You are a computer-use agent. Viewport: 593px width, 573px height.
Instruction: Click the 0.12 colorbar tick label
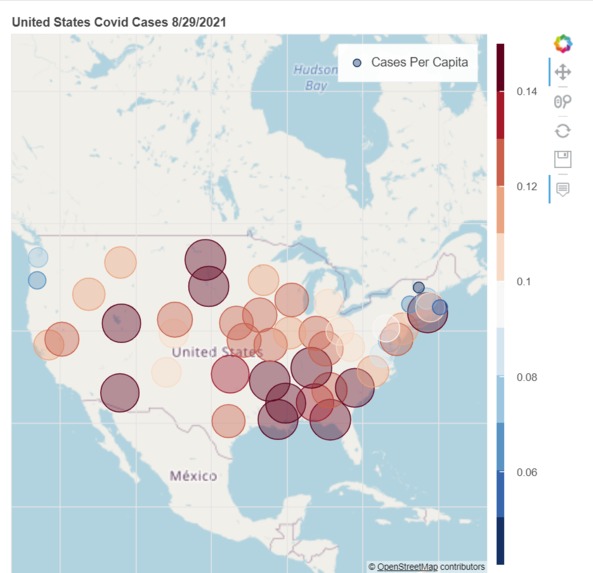click(526, 186)
